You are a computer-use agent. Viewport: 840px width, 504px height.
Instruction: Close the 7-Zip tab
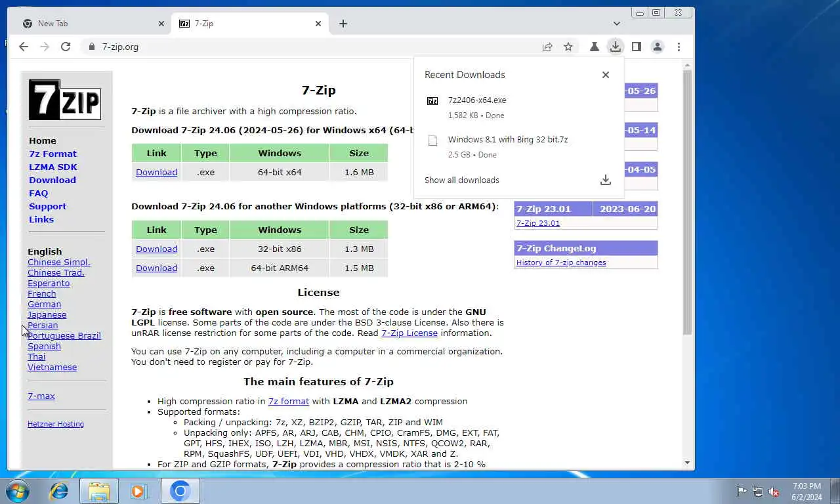[318, 24]
